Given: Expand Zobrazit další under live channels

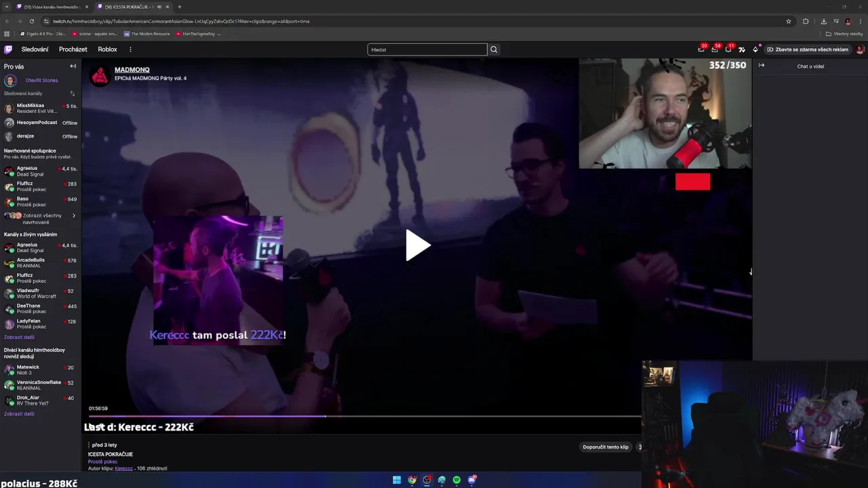Looking at the screenshot, I should point(19,337).
